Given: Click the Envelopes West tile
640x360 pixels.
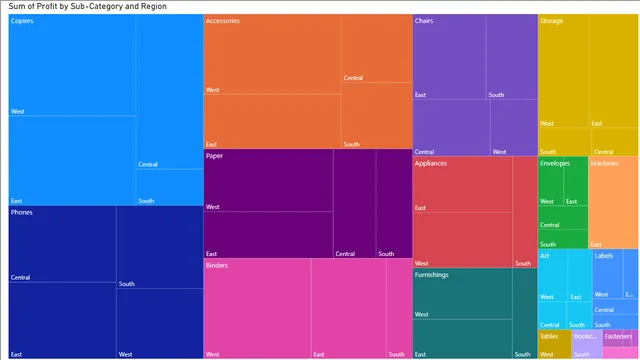Looking at the screenshot, I should point(551,181).
